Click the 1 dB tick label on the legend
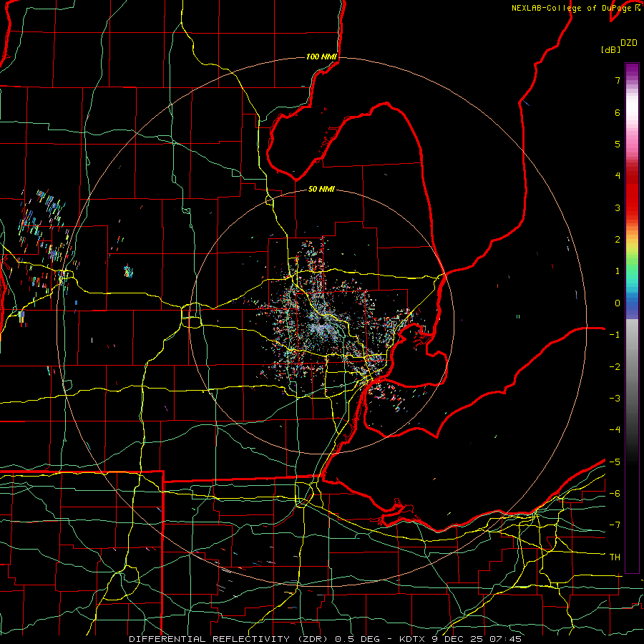The image size is (644, 644). pos(618,271)
